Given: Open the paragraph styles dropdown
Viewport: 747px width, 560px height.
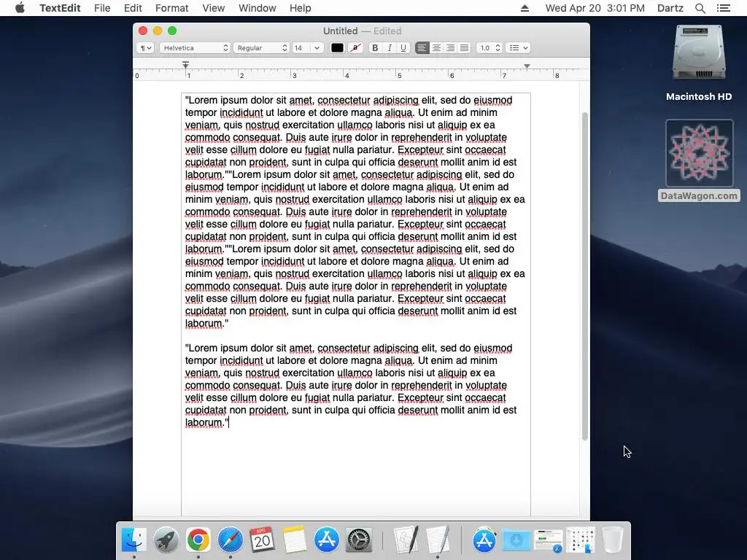Looking at the screenshot, I should tap(145, 47).
